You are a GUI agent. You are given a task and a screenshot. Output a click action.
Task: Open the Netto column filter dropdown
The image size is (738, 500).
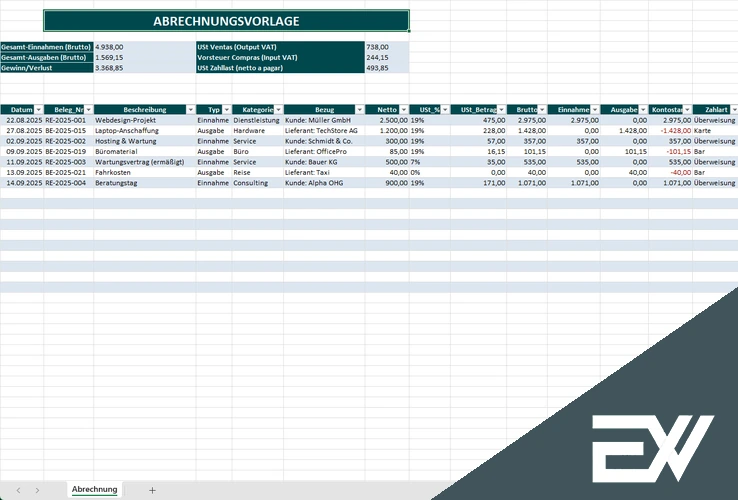pyautogui.click(x=404, y=110)
